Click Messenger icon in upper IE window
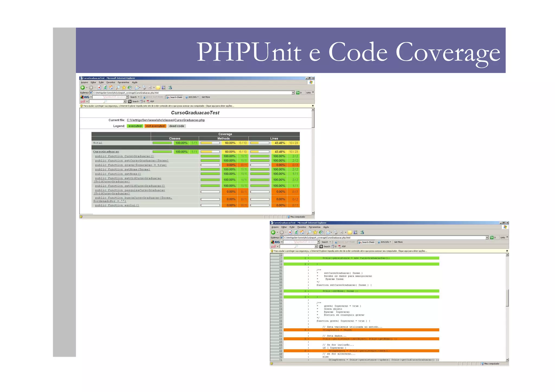The height and width of the screenshot is (392, 555). pos(170,88)
